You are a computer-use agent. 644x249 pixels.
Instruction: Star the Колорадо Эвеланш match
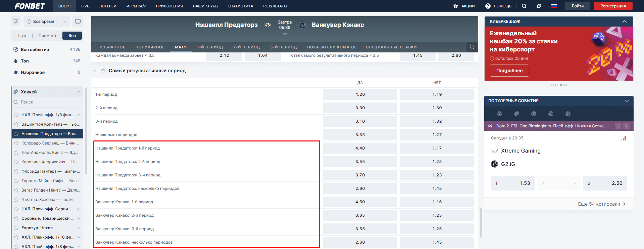pos(16,143)
